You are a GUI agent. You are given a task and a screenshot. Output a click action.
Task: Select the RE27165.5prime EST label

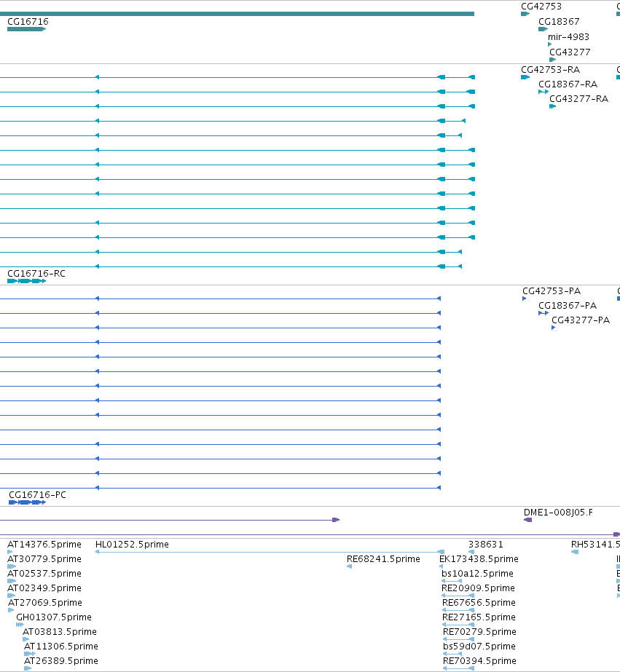coord(479,617)
